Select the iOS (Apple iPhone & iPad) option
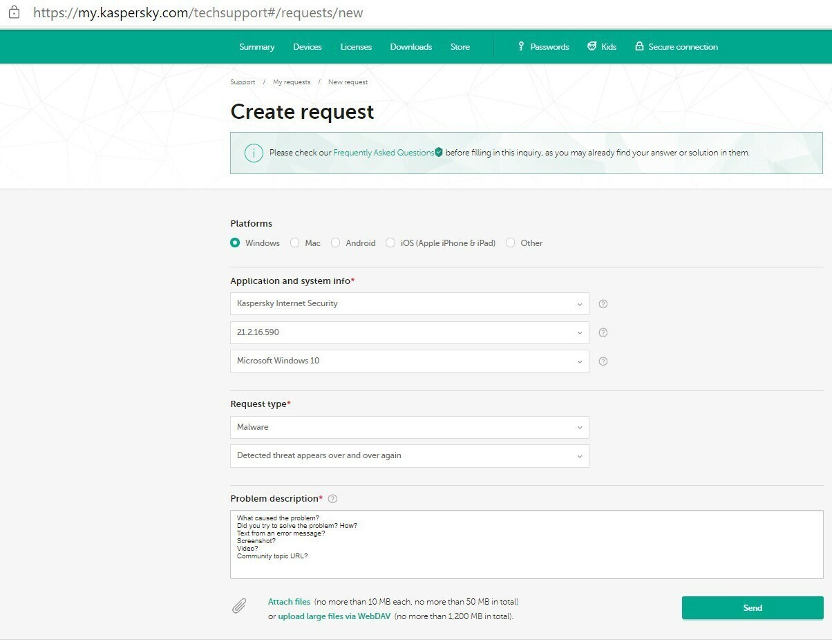Viewport: 832px width, 644px height. point(390,243)
